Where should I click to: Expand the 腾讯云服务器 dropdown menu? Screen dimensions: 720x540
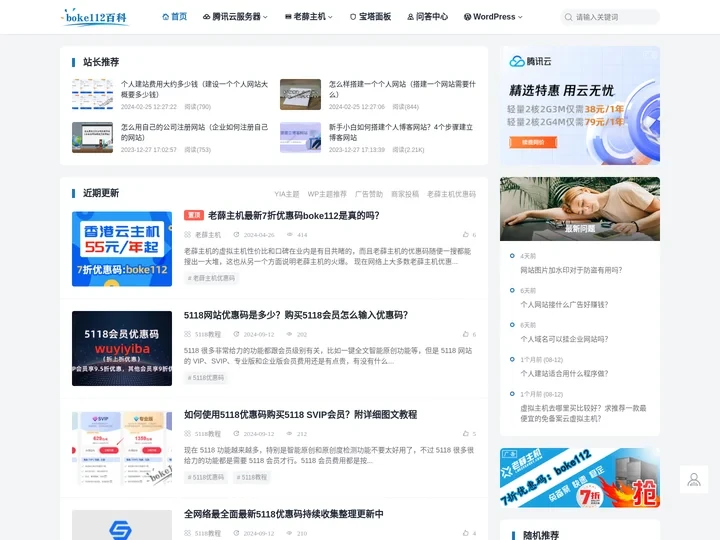(235, 17)
